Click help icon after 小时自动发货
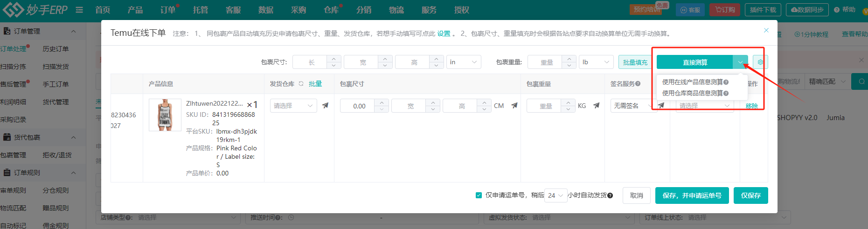 click(x=610, y=195)
